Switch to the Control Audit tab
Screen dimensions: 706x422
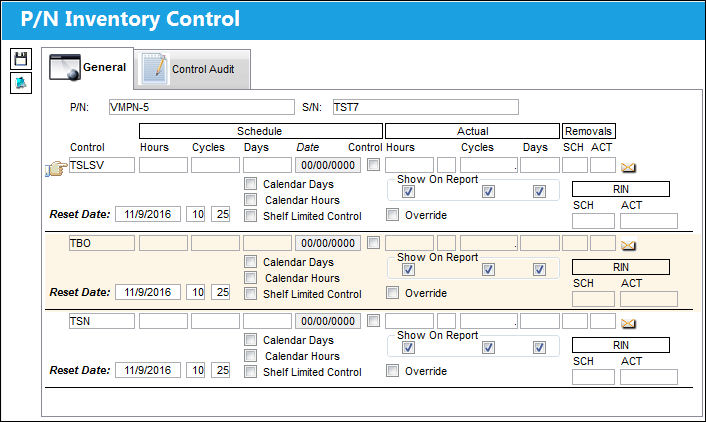coord(192,69)
